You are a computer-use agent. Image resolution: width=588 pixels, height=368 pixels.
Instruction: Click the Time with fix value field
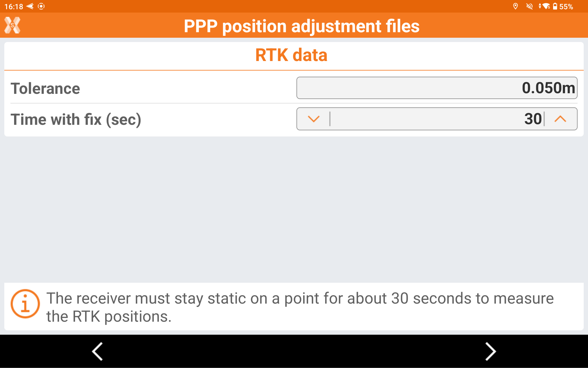[437, 119]
